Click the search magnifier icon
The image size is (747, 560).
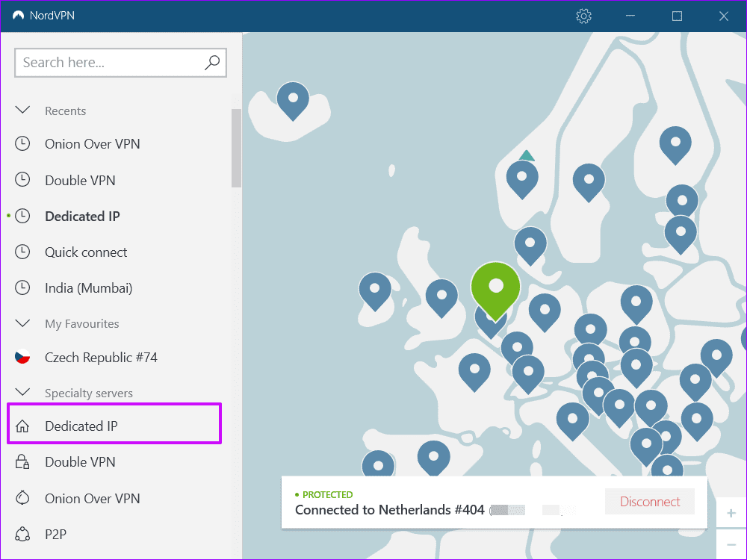(212, 63)
